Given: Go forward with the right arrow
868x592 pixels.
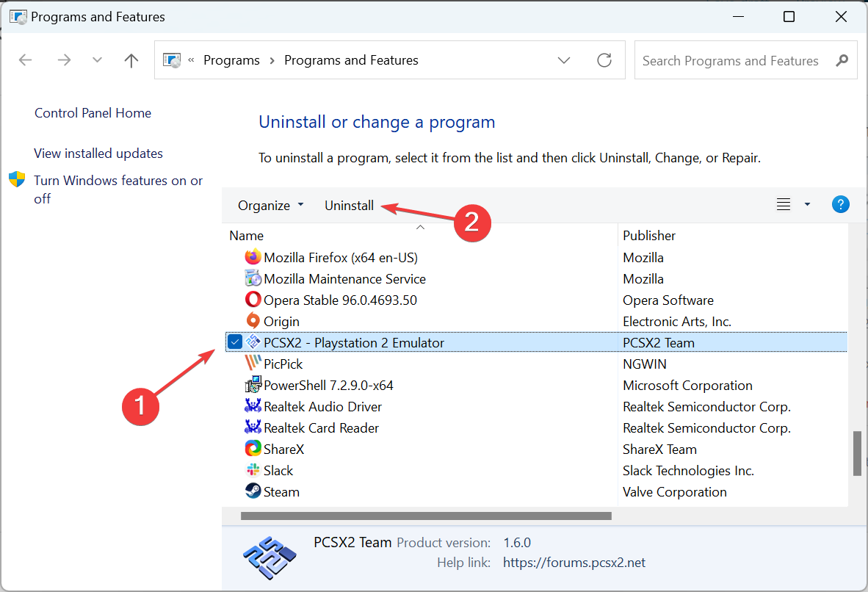Looking at the screenshot, I should tap(64, 59).
